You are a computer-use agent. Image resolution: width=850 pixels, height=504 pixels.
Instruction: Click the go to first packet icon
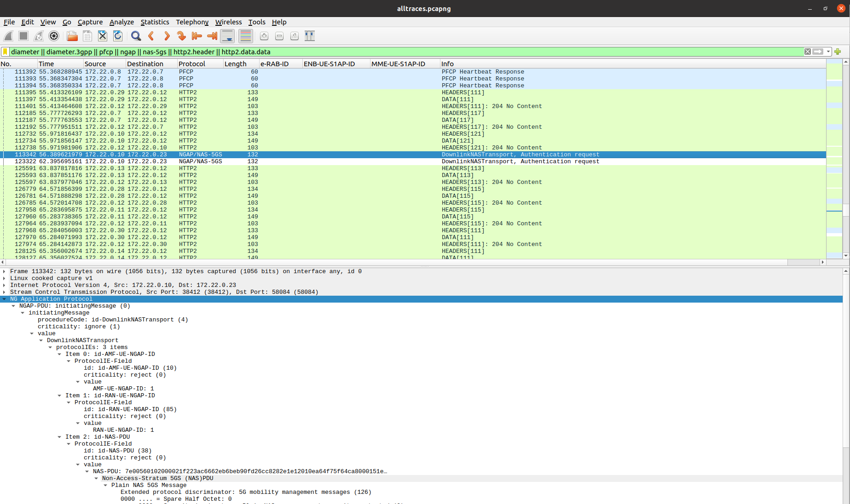197,36
